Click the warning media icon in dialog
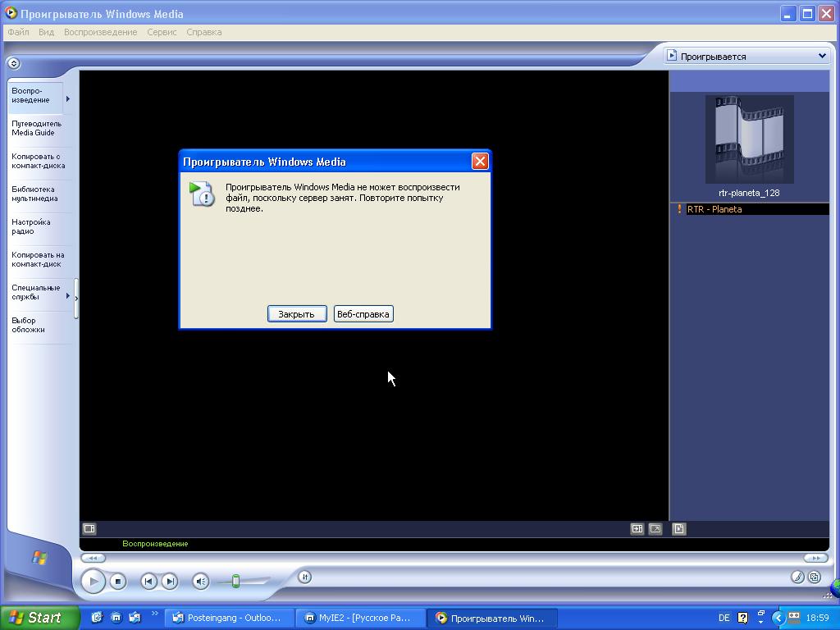This screenshot has height=630, width=840. pos(202,194)
